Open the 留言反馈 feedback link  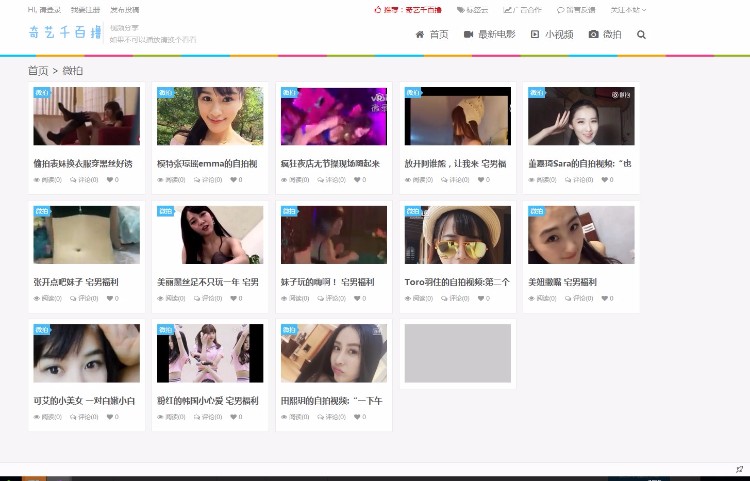pyautogui.click(x=576, y=10)
